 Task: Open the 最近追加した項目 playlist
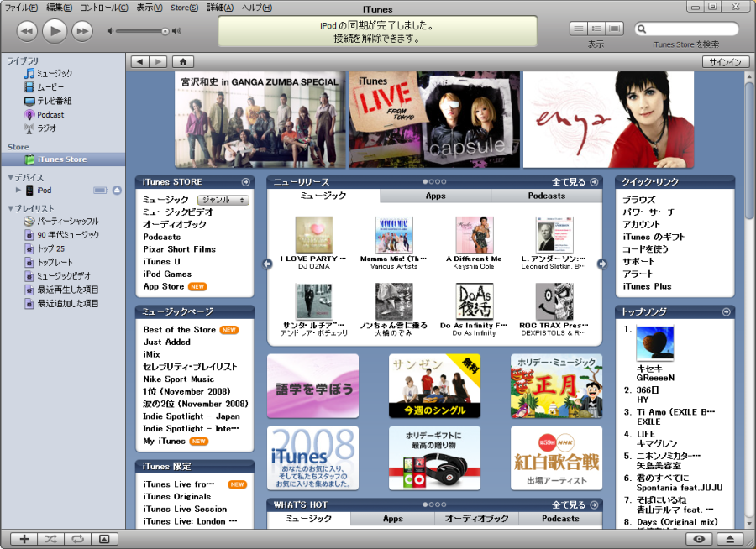point(63,304)
